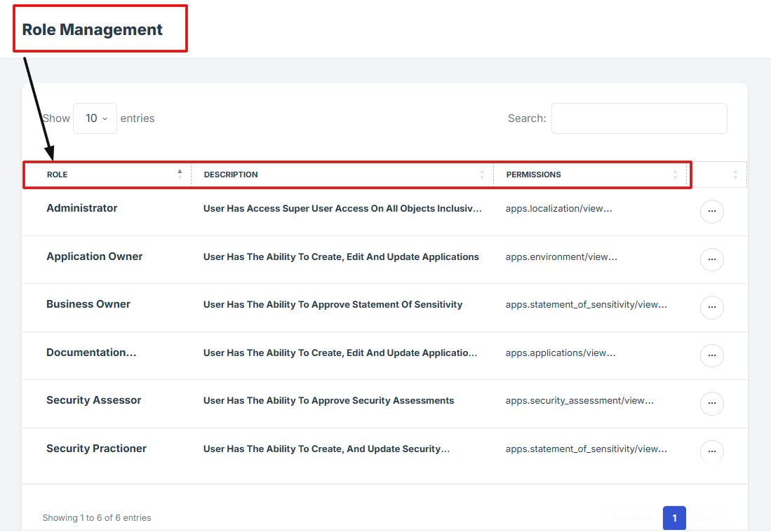771x532 pixels.
Task: Click sort arrows in the unlabeled actions column
Action: (735, 175)
